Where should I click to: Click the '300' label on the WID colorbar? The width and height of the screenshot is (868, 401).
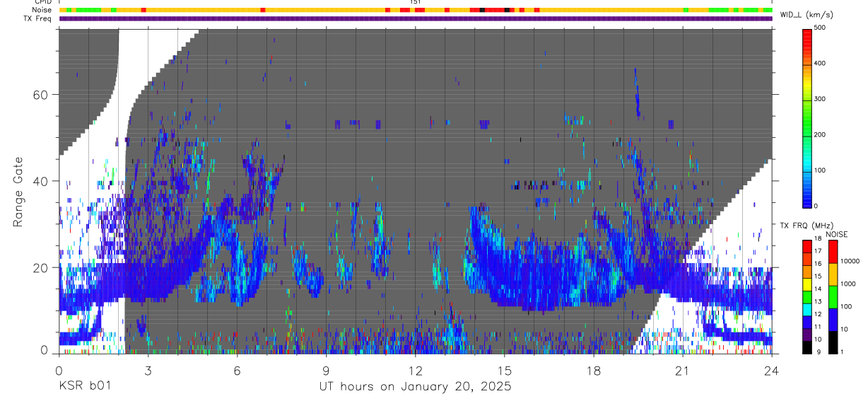pyautogui.click(x=820, y=99)
